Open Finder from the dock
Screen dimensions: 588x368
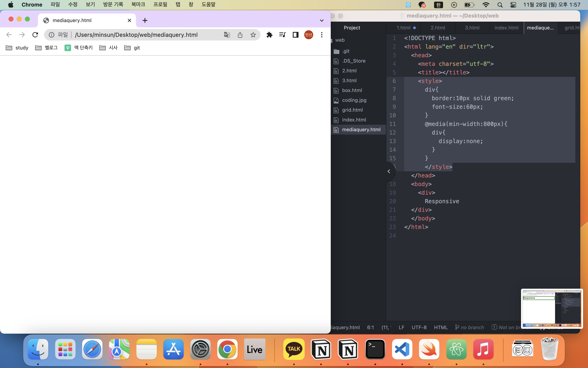[x=38, y=349]
